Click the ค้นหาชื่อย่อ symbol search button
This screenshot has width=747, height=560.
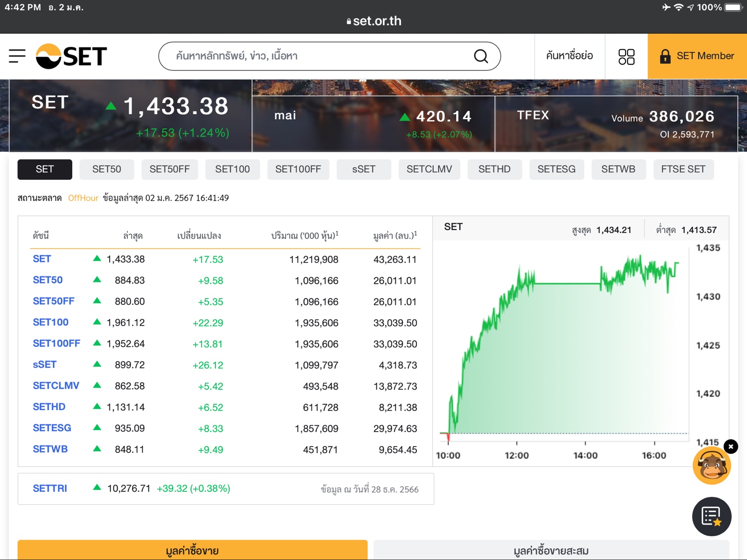click(570, 56)
